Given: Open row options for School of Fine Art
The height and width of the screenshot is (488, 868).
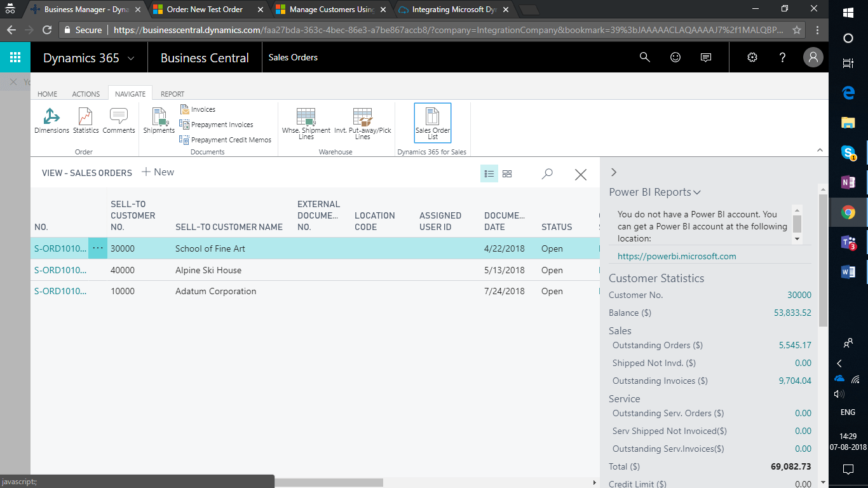Looking at the screenshot, I should pyautogui.click(x=97, y=248).
